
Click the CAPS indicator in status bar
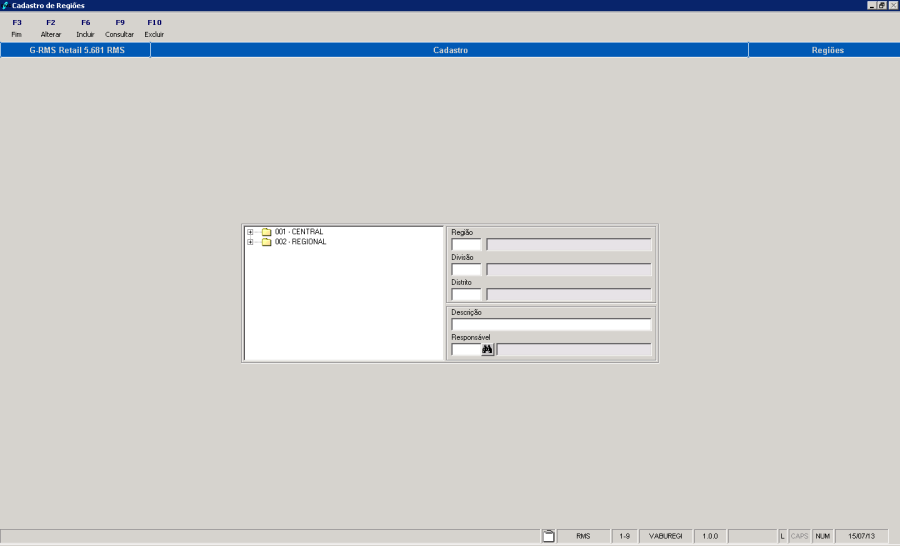coord(799,536)
